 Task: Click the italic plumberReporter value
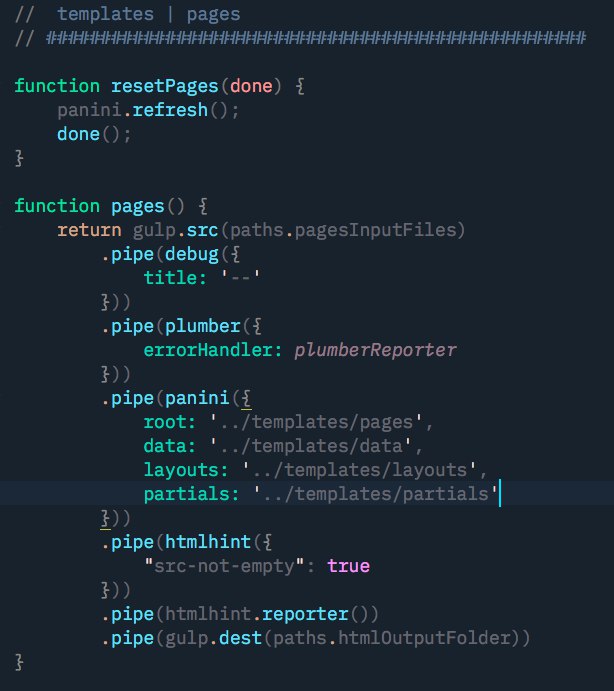click(375, 350)
